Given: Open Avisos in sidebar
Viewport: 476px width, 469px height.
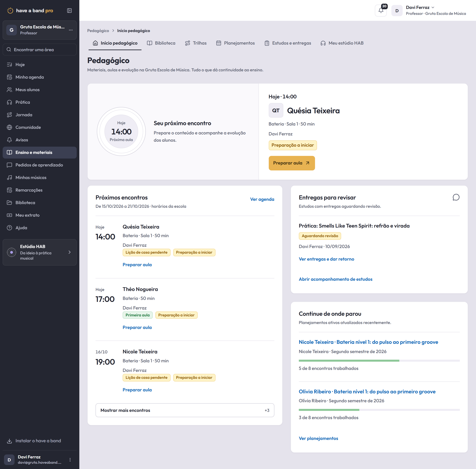Looking at the screenshot, I should (x=40, y=140).
